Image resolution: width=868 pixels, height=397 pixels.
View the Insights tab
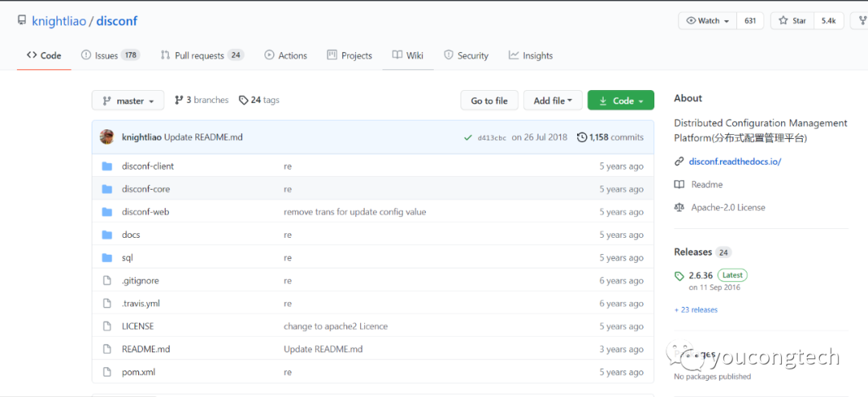531,55
